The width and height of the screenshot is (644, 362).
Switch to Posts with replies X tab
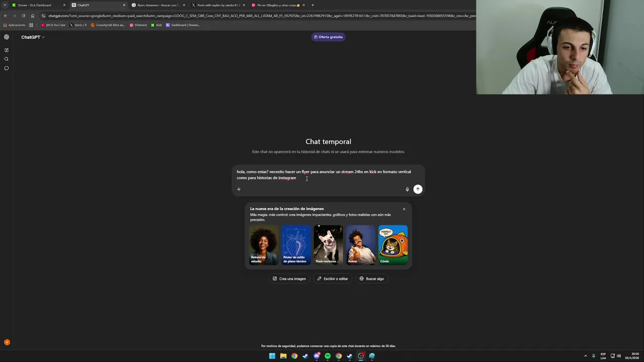click(218, 5)
